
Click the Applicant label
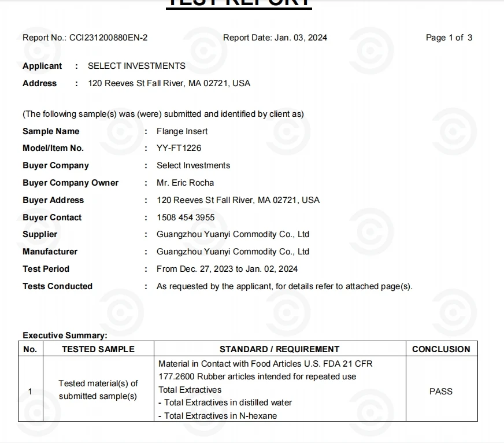tap(42, 66)
